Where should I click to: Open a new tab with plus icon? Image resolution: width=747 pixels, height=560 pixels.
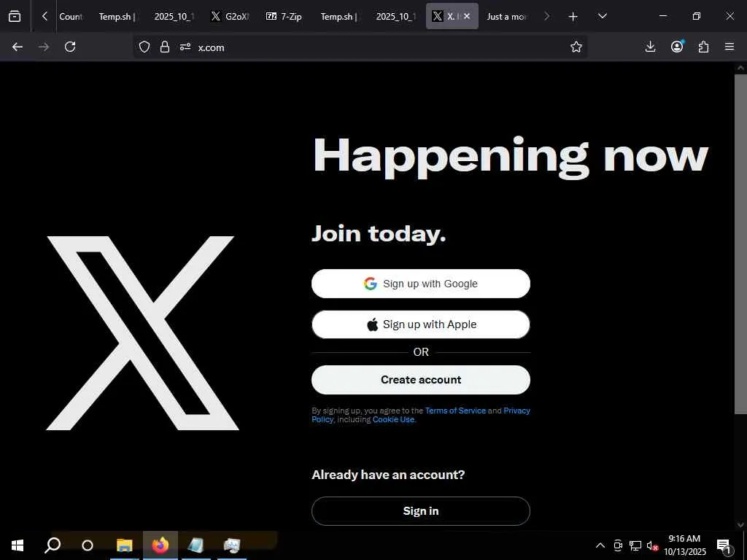pos(573,17)
